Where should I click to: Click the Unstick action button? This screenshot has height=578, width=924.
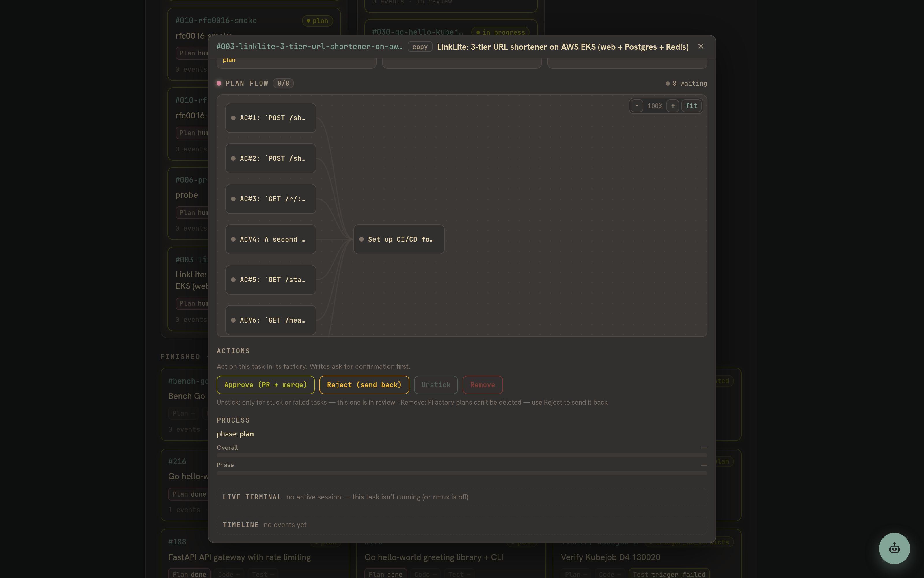point(436,385)
